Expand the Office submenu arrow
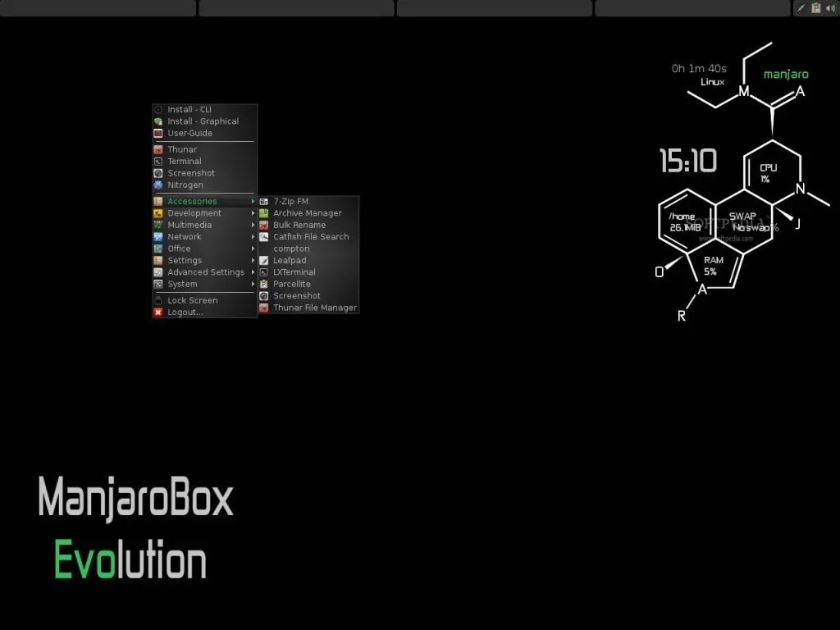840x630 pixels. 253,249
